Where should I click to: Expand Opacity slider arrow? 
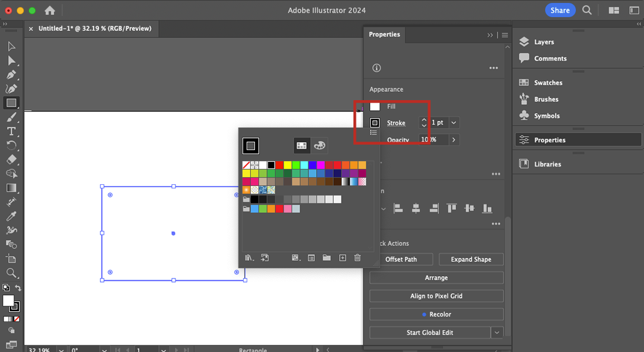point(454,140)
